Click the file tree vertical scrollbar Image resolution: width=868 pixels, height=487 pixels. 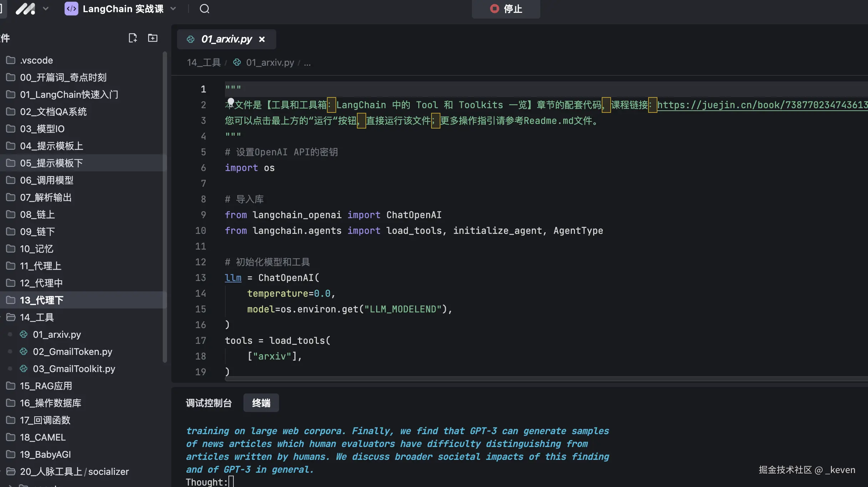165,207
